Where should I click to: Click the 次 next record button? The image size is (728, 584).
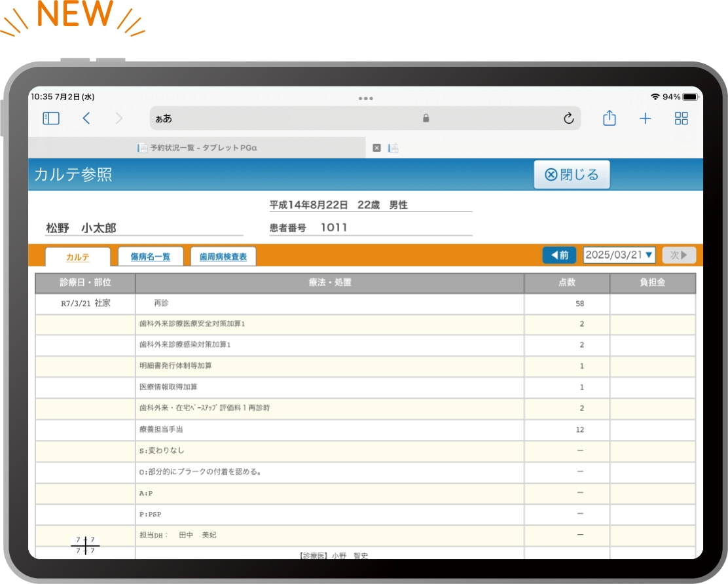tap(678, 255)
